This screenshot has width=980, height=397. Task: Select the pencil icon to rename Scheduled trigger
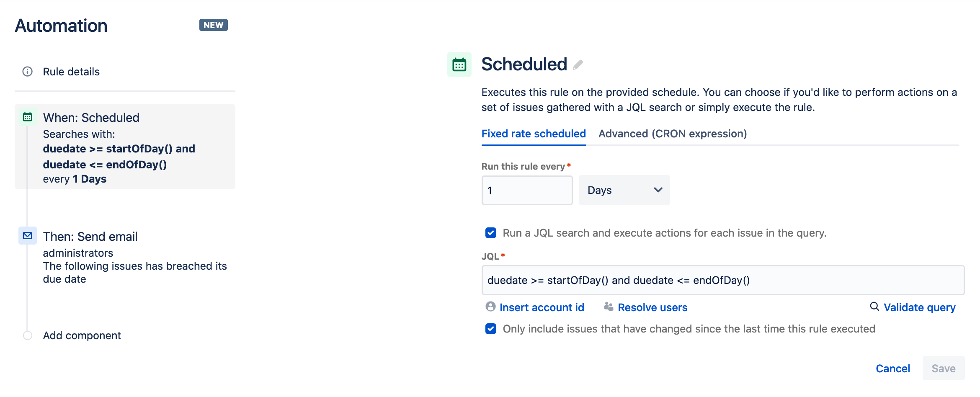[x=578, y=65]
